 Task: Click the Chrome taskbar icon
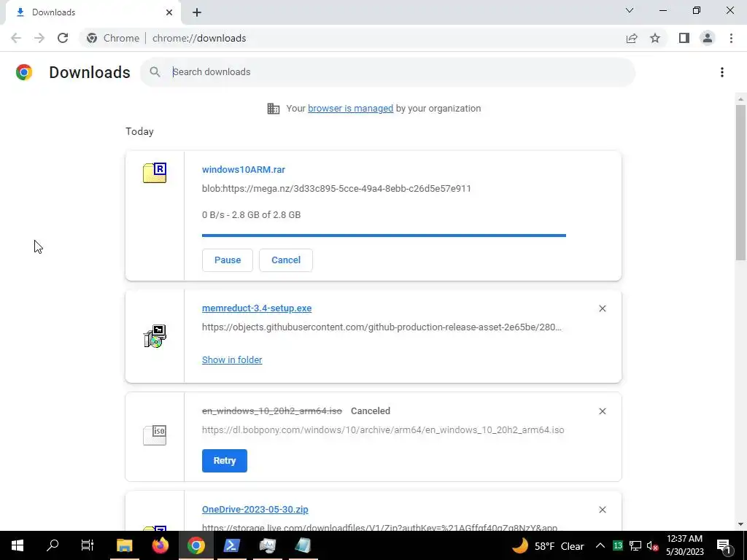[196, 545]
